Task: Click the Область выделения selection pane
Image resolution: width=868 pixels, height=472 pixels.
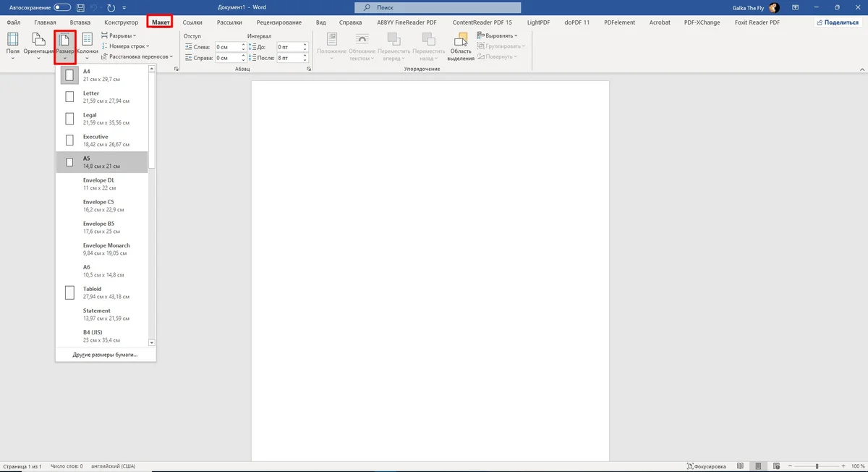Action: coord(461,46)
